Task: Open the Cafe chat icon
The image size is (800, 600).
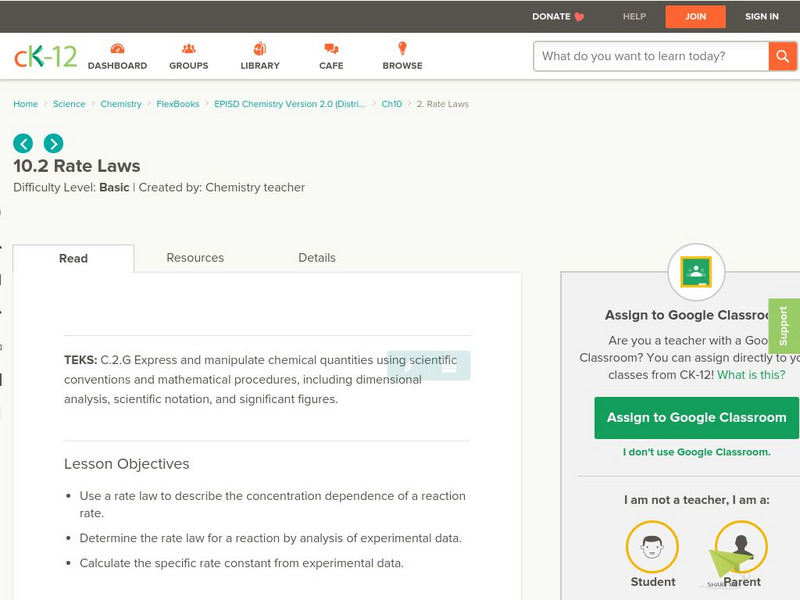Action: tap(331, 49)
